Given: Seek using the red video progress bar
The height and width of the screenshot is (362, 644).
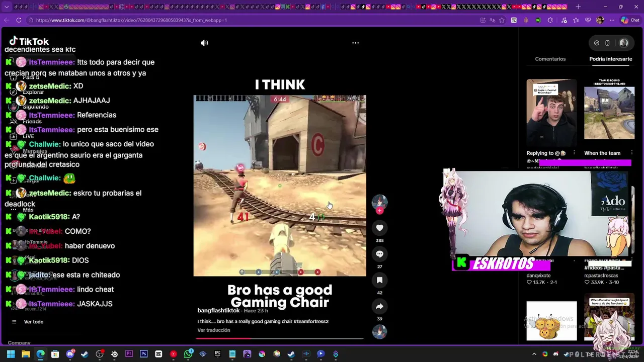Looking at the screenshot, I should (x=280, y=338).
